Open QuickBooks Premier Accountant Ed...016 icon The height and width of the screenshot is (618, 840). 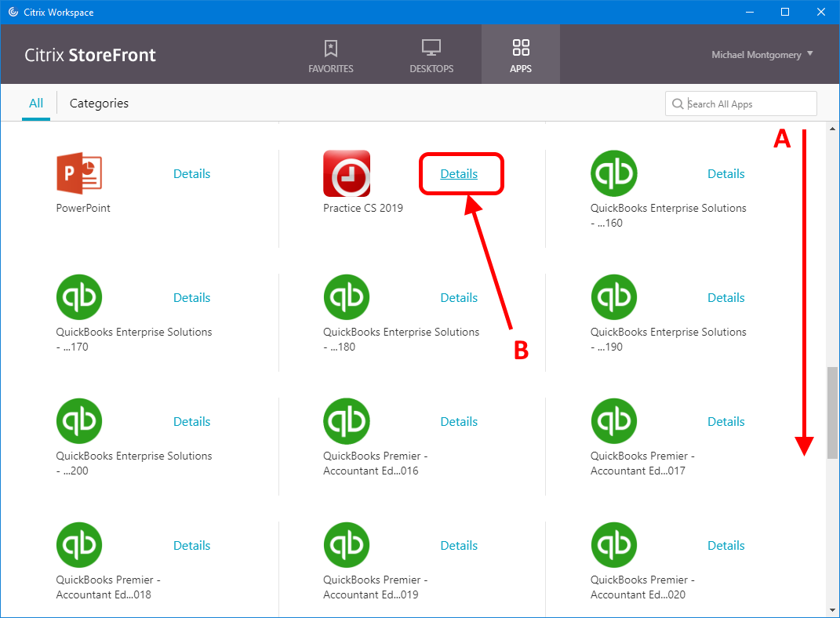click(347, 421)
